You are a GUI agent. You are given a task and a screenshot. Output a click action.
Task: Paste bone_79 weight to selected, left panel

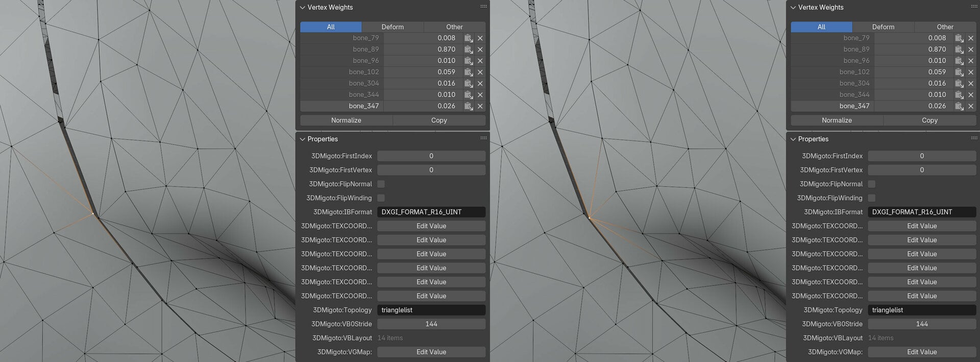468,38
